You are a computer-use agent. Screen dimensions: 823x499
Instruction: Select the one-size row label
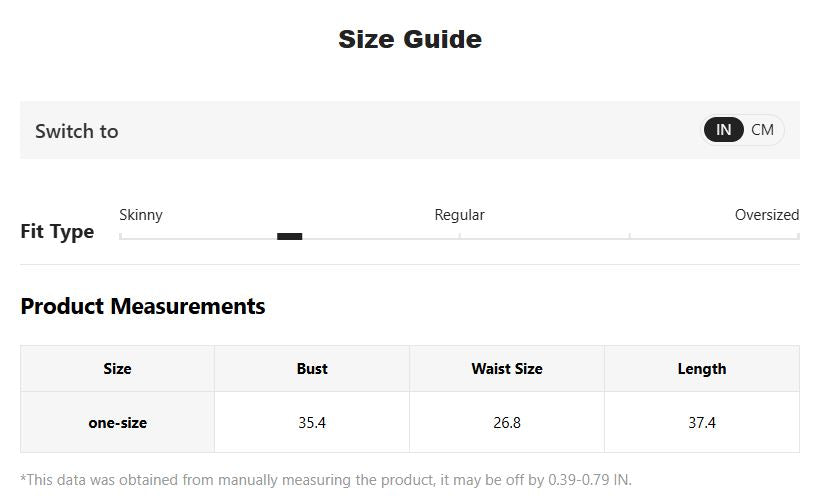click(118, 422)
